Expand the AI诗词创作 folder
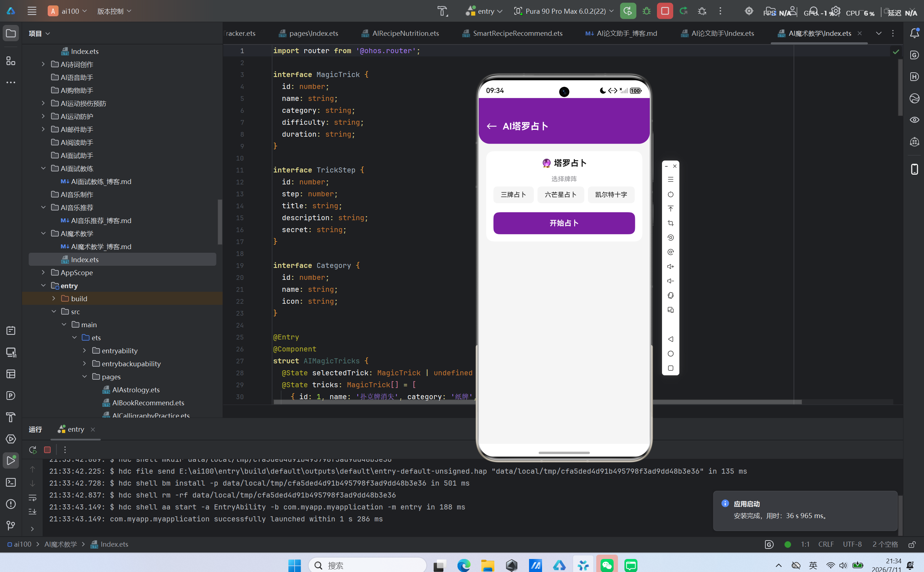Screen dimensions: 924x572 tap(43, 64)
